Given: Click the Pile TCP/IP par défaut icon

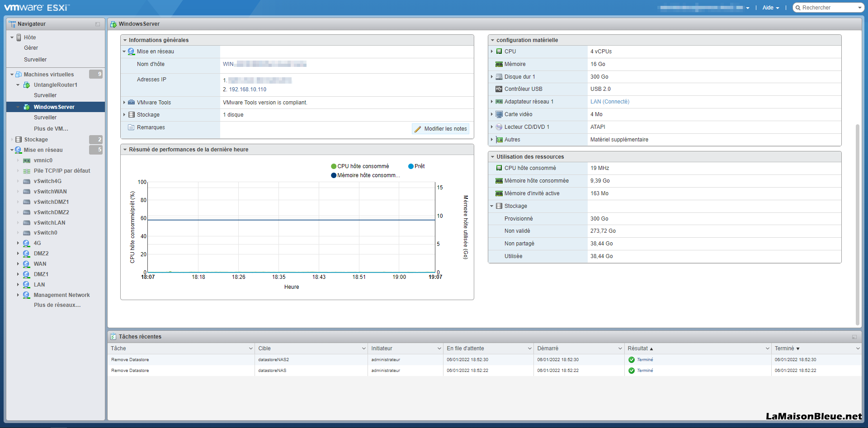Looking at the screenshot, I should pyautogui.click(x=27, y=171).
